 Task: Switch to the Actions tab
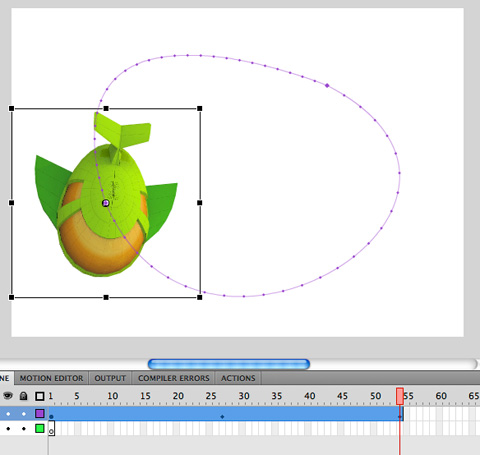click(238, 378)
